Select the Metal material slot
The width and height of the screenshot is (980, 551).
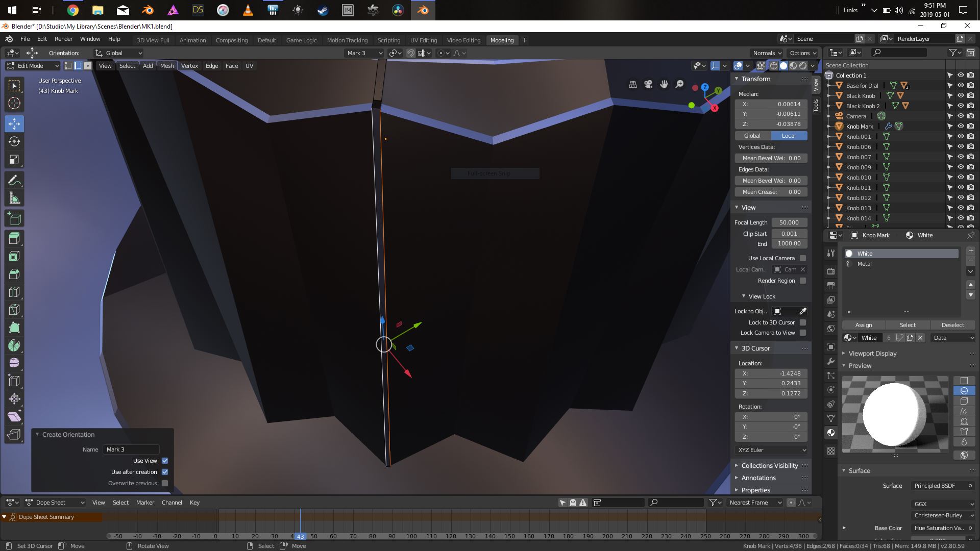click(901, 264)
